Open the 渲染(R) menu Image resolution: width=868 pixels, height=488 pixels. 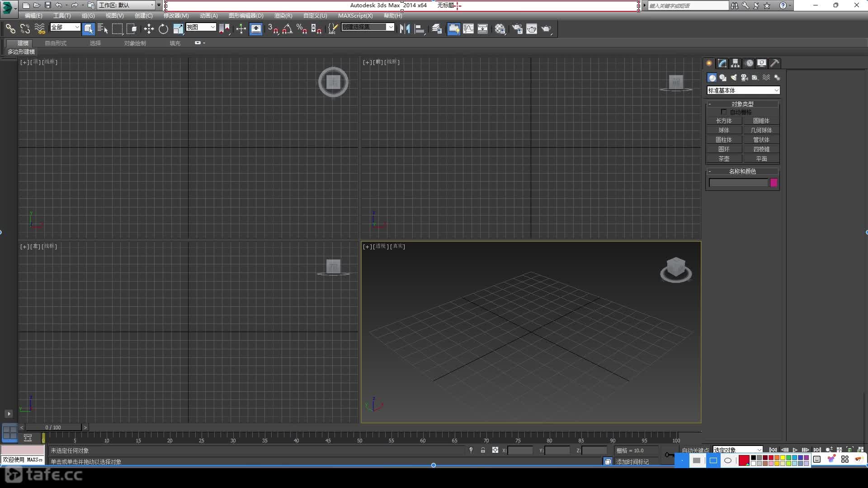(283, 16)
